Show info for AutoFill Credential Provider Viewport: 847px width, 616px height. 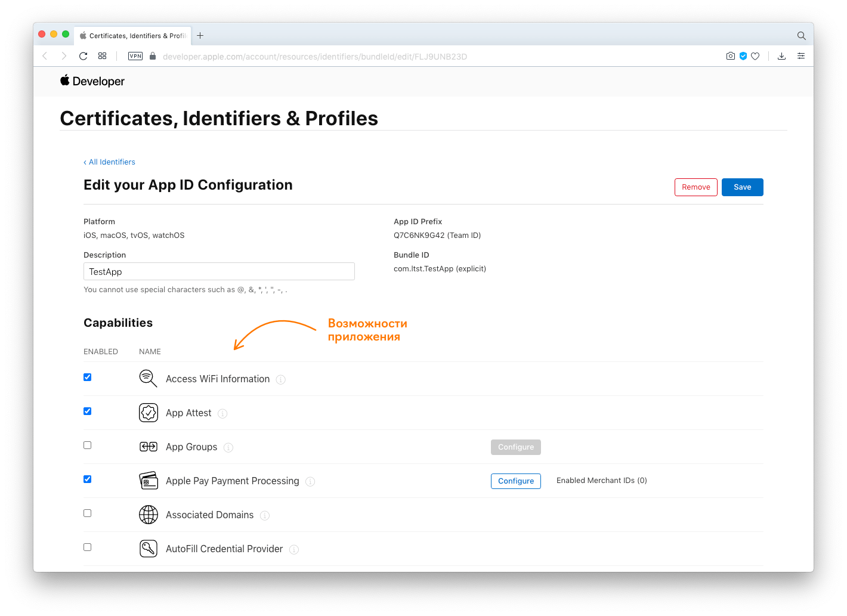(x=294, y=549)
